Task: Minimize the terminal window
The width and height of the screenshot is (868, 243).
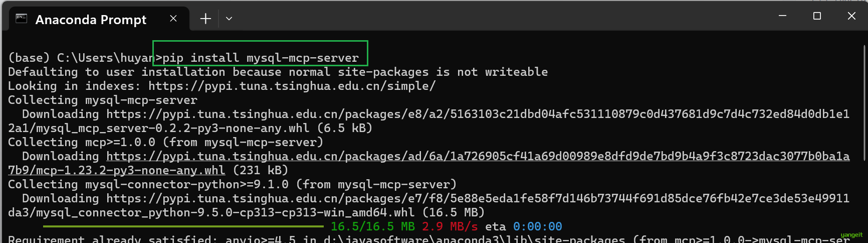Action: [782, 16]
